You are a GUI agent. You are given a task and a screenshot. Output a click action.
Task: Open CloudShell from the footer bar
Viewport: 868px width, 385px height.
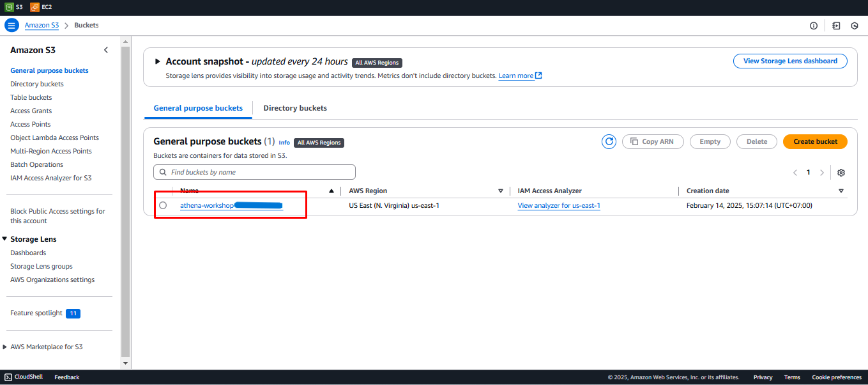coord(24,377)
